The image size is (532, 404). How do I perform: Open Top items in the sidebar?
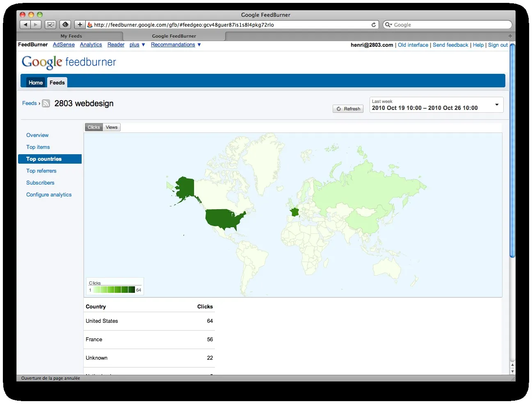tap(38, 147)
